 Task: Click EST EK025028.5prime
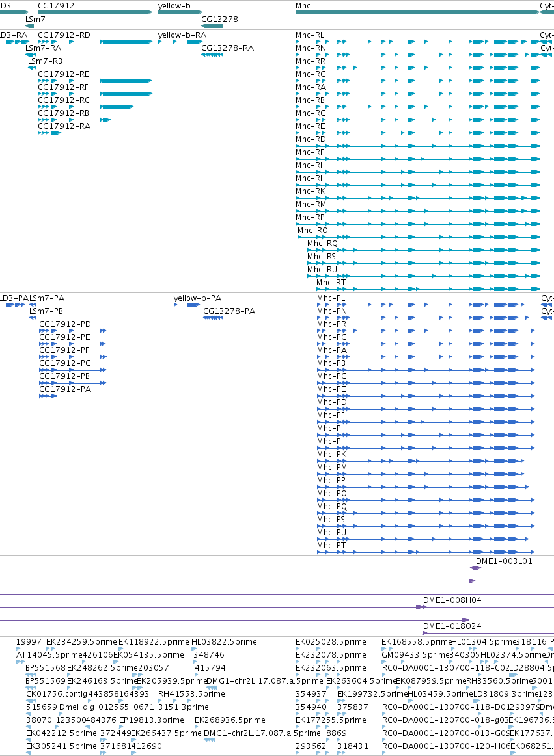click(331, 642)
